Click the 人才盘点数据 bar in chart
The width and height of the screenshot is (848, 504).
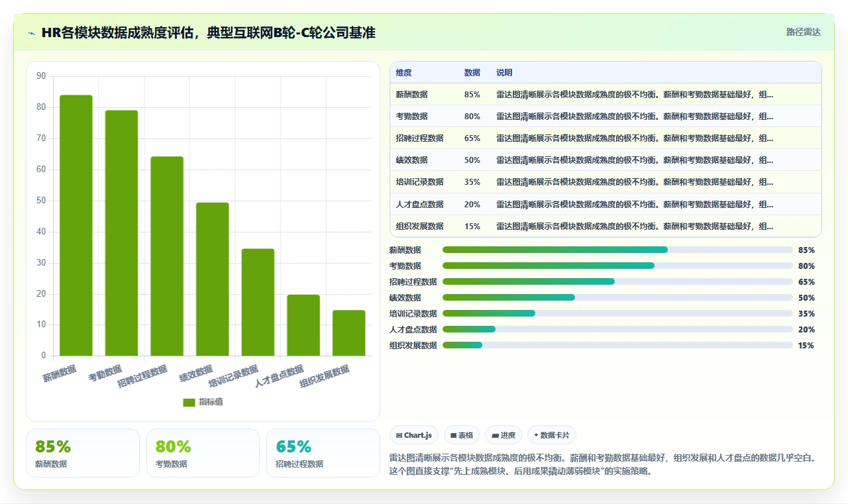click(x=303, y=325)
